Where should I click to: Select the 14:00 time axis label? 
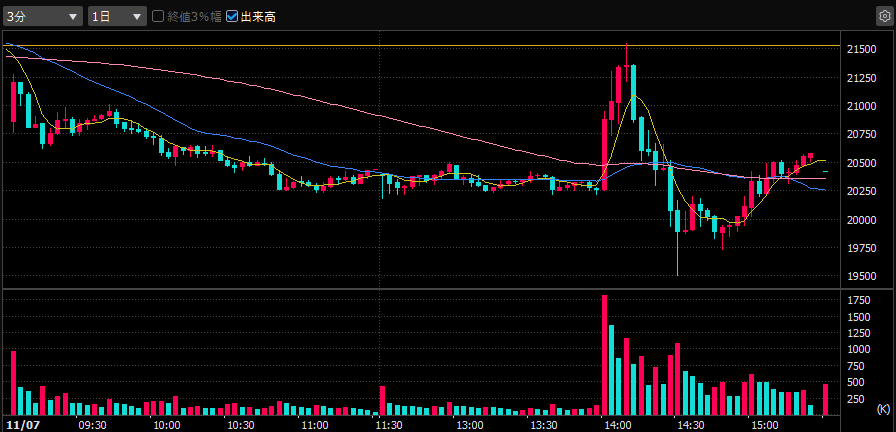[618, 425]
